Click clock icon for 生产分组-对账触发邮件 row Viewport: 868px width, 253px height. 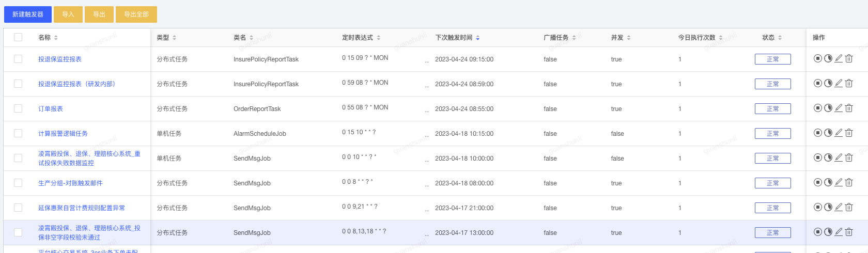[828, 182]
